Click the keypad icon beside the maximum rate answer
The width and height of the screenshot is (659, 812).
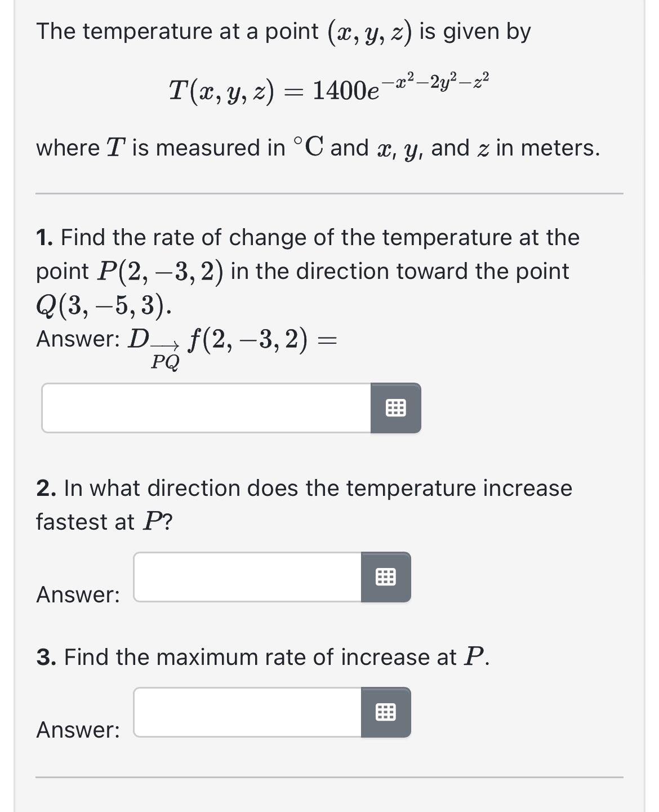(x=386, y=712)
